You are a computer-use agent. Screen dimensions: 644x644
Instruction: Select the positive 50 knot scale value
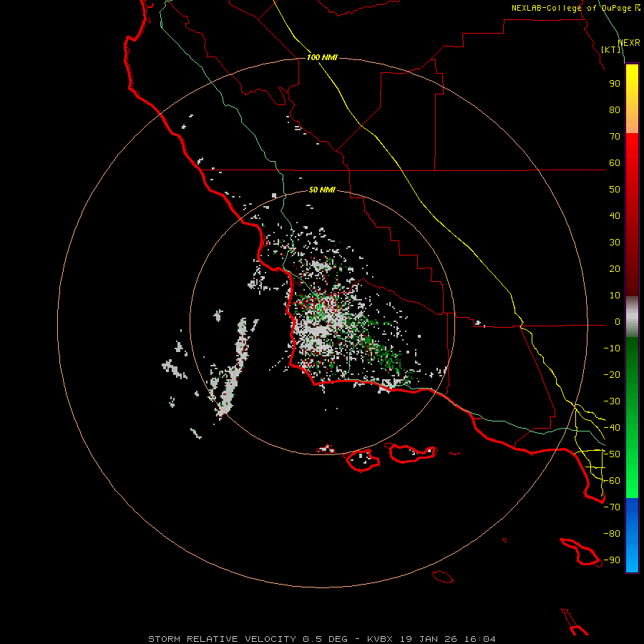point(615,190)
